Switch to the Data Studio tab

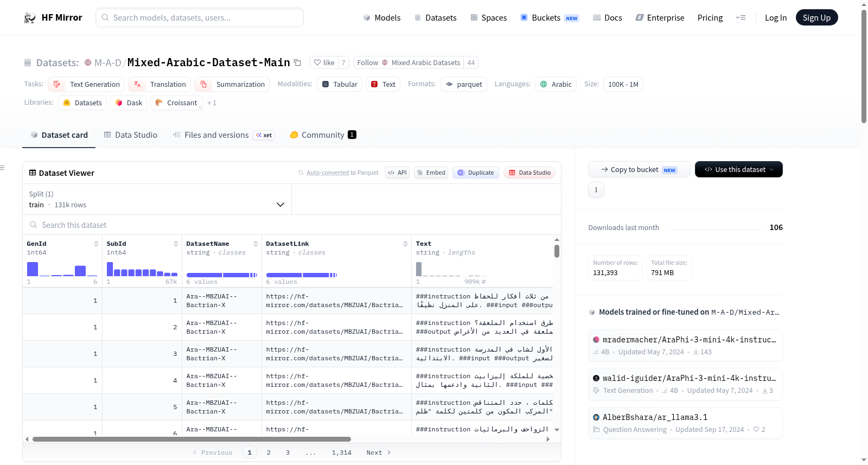(131, 135)
